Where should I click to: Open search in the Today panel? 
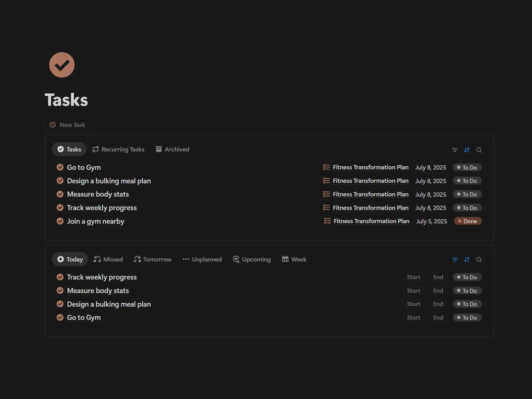[x=479, y=260]
